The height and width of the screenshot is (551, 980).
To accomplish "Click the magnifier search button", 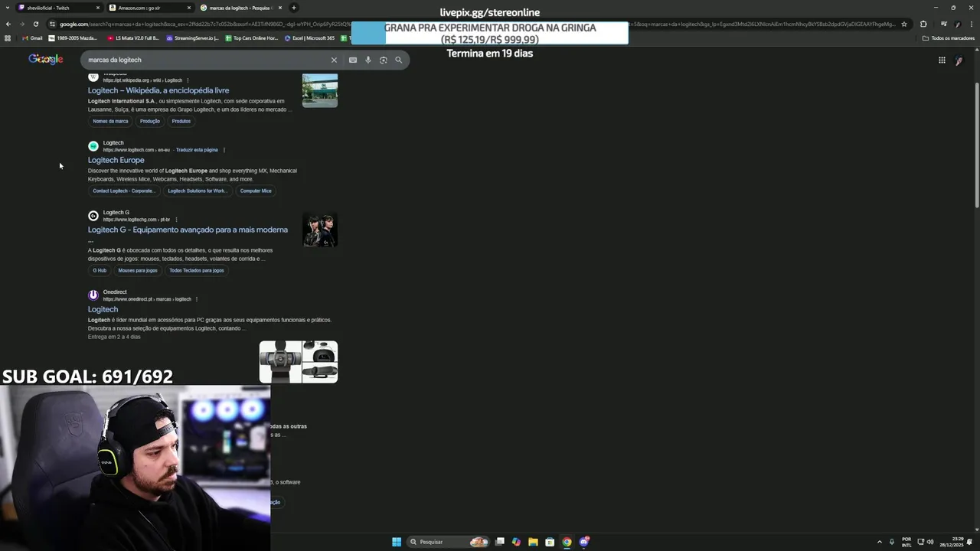I will point(398,60).
